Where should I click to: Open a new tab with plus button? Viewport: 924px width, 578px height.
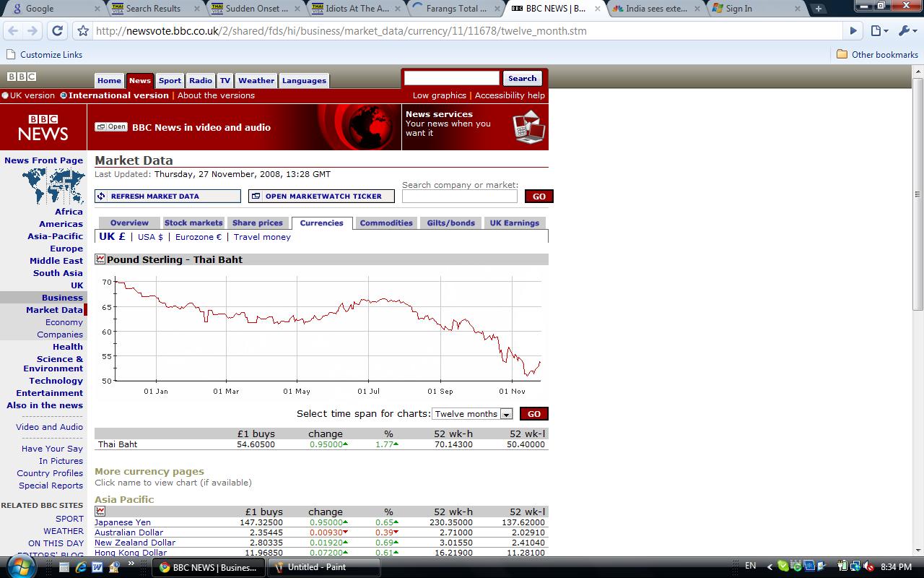pos(819,9)
